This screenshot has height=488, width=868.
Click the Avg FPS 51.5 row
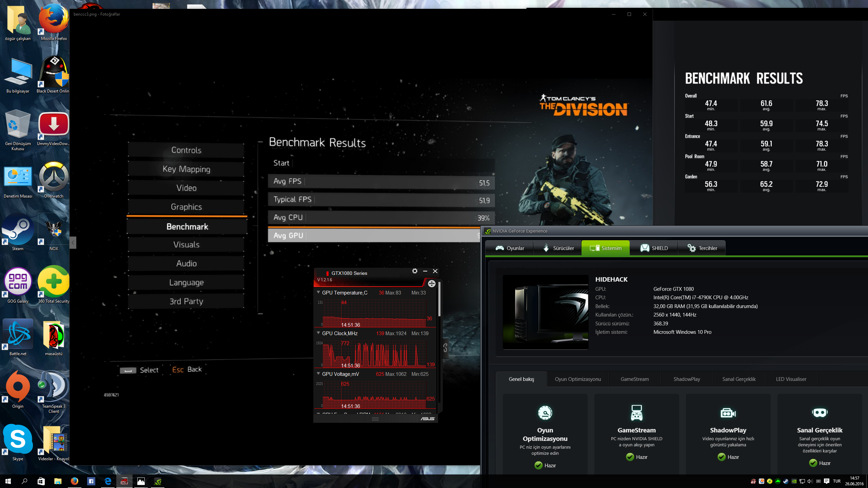(x=381, y=182)
